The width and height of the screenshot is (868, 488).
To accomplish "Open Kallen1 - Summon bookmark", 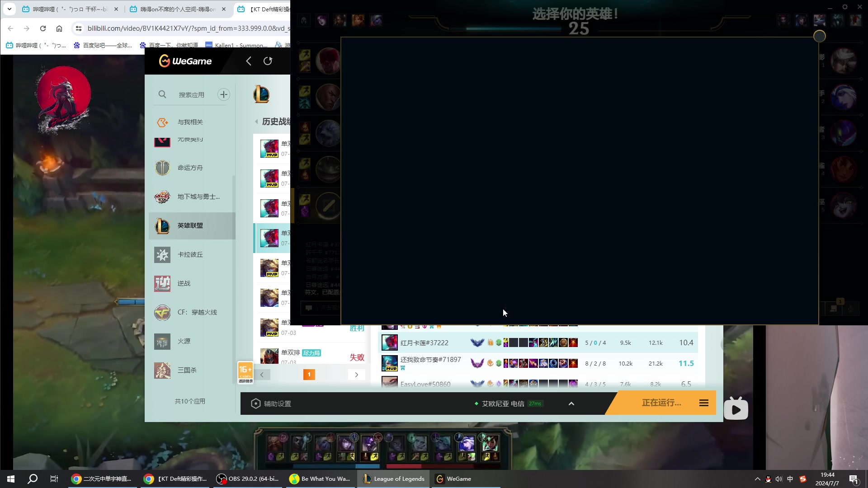I will [x=236, y=45].
